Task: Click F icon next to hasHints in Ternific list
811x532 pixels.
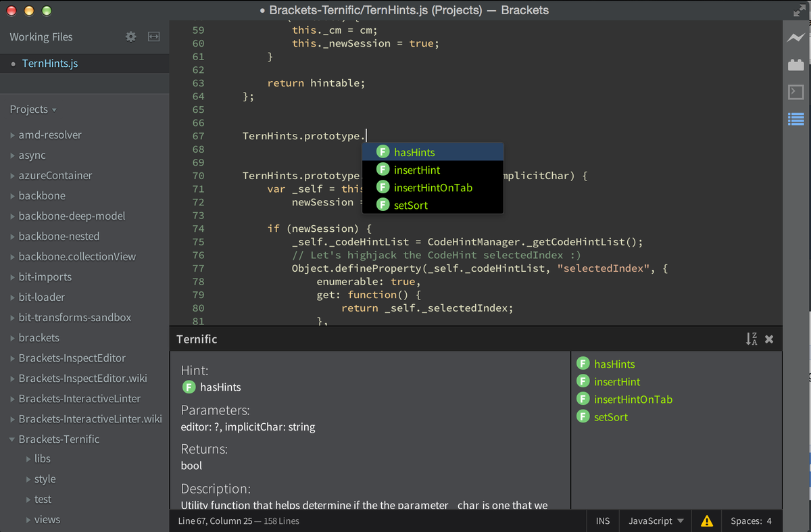Action: point(583,364)
